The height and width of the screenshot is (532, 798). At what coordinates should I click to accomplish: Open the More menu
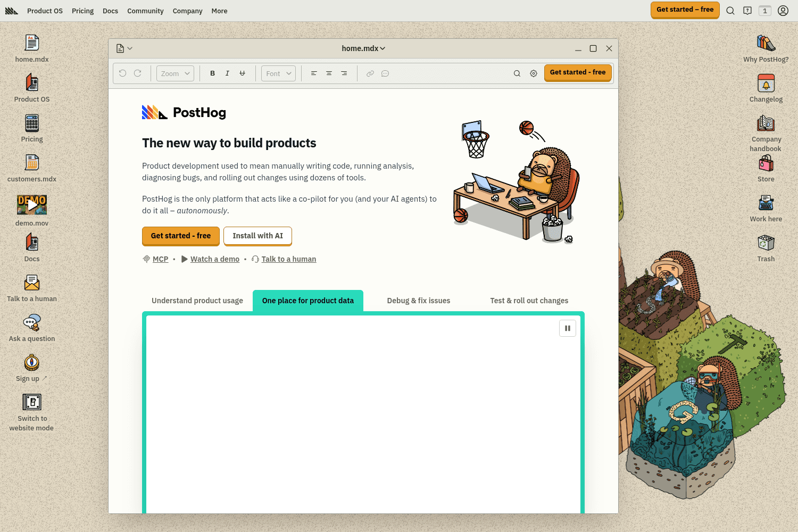pos(219,11)
